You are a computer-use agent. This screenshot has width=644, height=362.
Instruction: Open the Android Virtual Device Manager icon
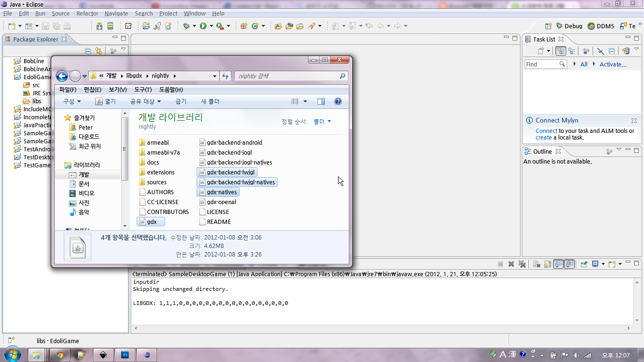pyautogui.click(x=110, y=26)
